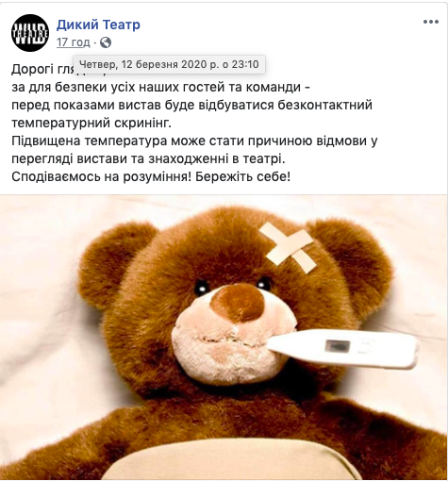Click the crossed bandage on the bear's forehead

pos(287,247)
